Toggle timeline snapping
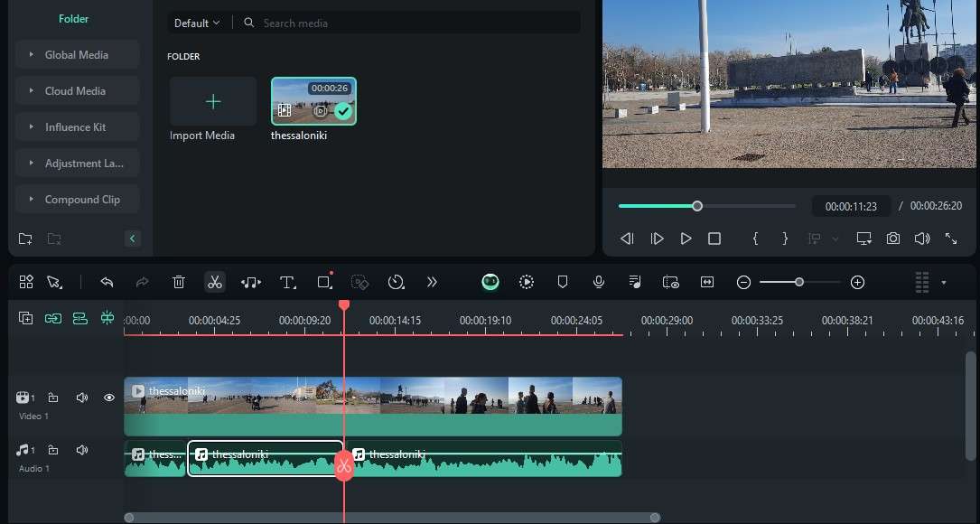Screen dimensions: 980x524 coord(107,318)
